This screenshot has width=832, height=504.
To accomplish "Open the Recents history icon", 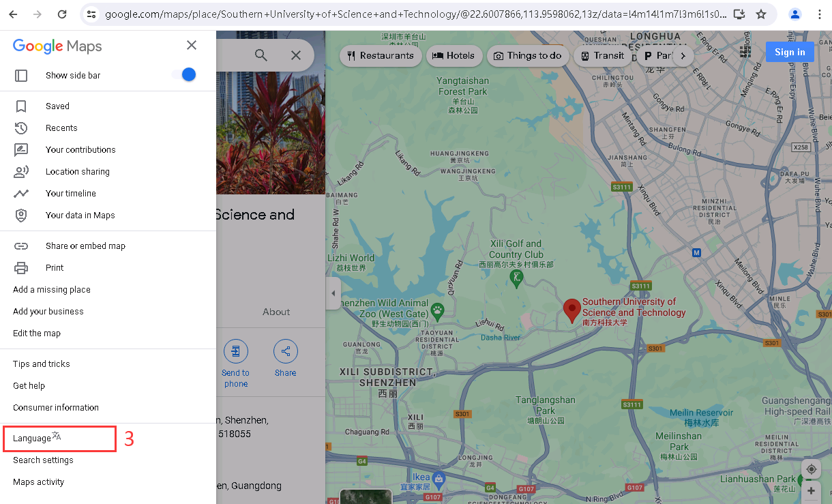I will [21, 128].
